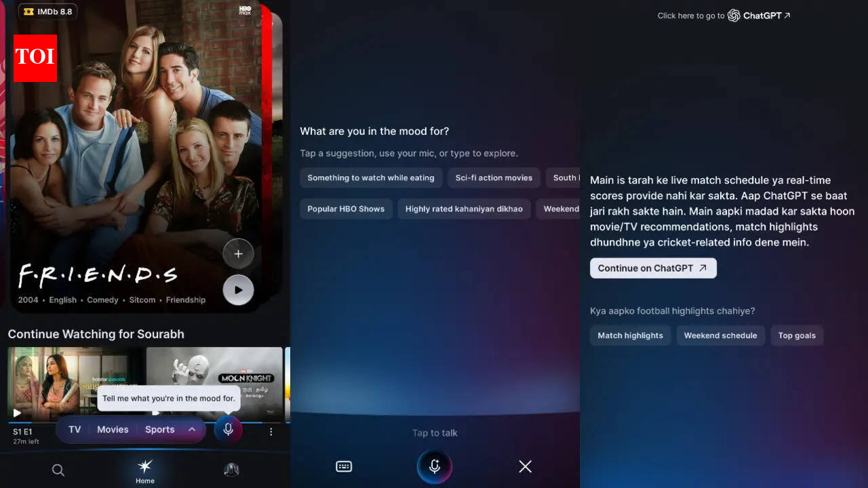Tap the pink microphone assistant icon
This screenshot has width=868, height=488.
coord(228,430)
